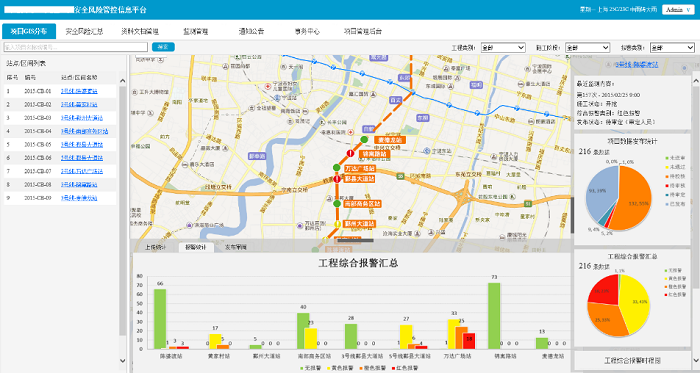Select the 万达广场站 orange map label
Screen dimensions: 700x373
click(x=359, y=169)
